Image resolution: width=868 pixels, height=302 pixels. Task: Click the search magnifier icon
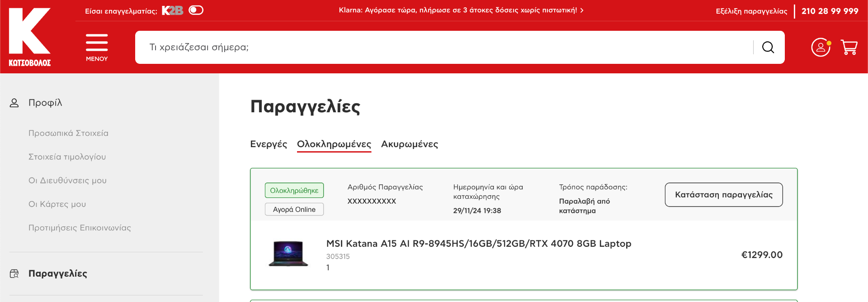768,47
